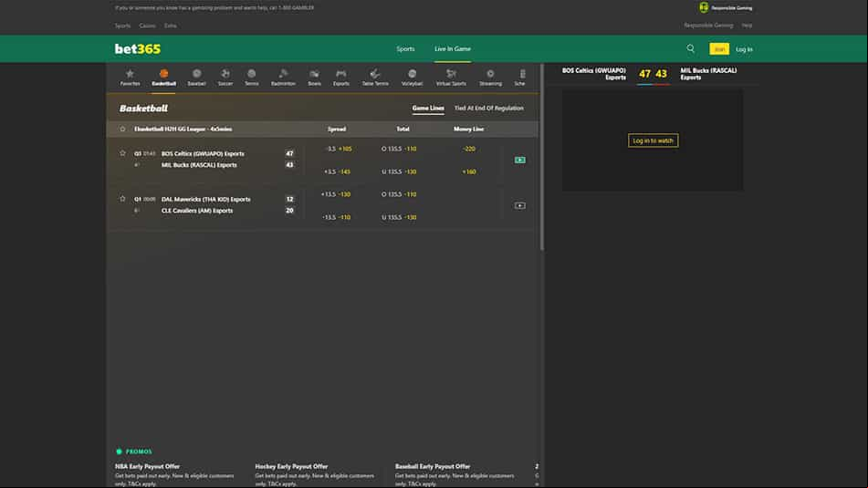Open MIL Bucks (RASCAL) Esports team row

click(199, 165)
